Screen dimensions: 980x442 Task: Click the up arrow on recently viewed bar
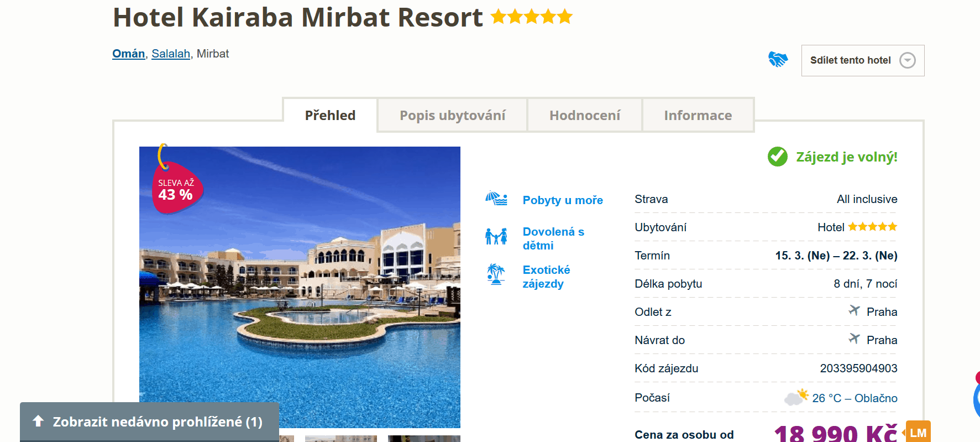point(38,421)
